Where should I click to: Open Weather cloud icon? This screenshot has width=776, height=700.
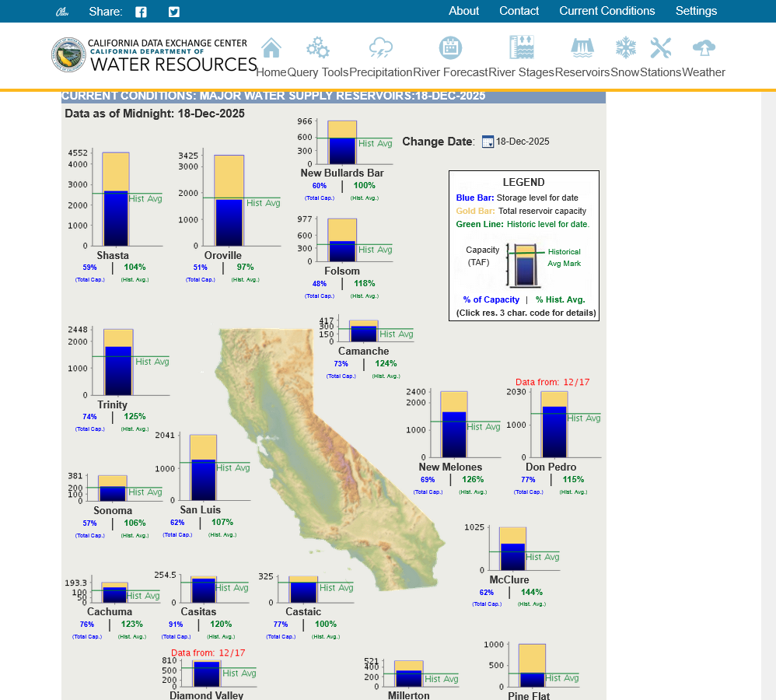[703, 48]
